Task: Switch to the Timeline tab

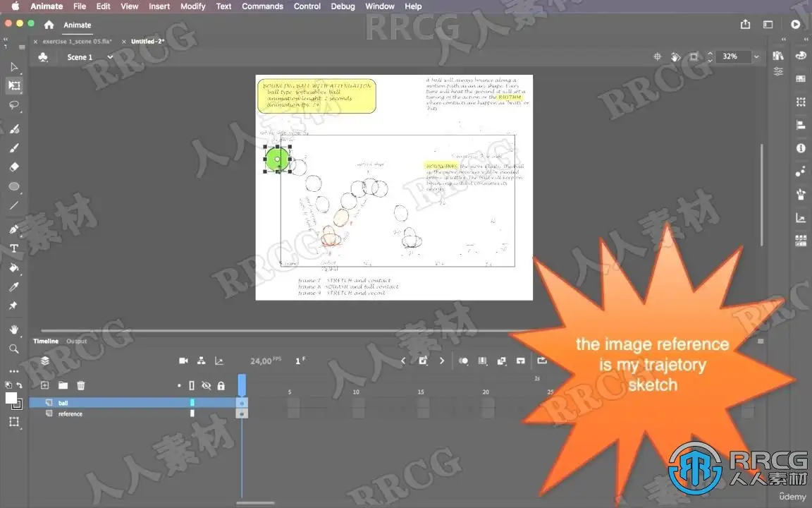Action: 46,341
